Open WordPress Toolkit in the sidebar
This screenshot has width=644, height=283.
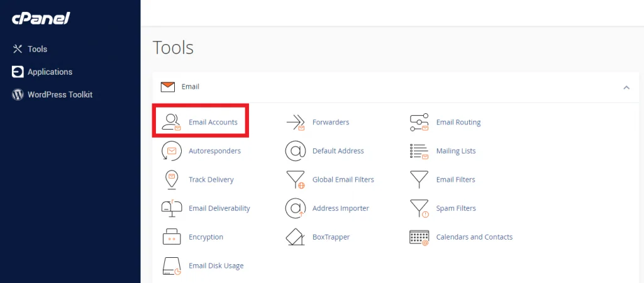point(60,95)
